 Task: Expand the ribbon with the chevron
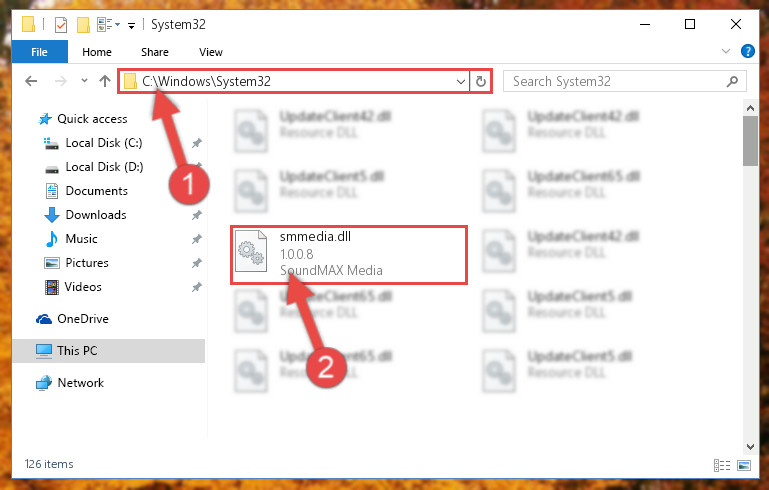(726, 51)
